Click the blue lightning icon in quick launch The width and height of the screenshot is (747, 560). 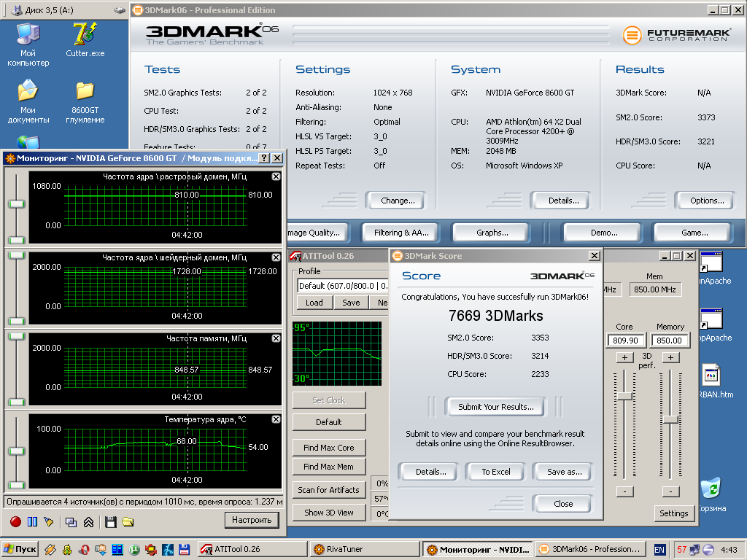click(x=168, y=550)
